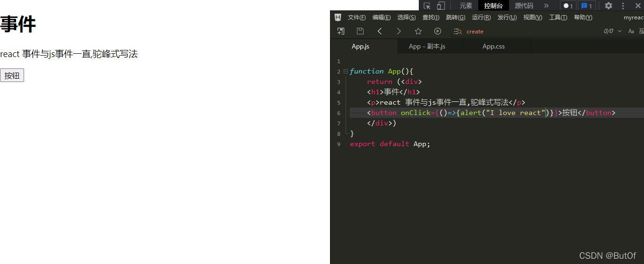Toggle the DevTools device toolbar icon
This screenshot has height=264, width=644.
pos(441,6)
